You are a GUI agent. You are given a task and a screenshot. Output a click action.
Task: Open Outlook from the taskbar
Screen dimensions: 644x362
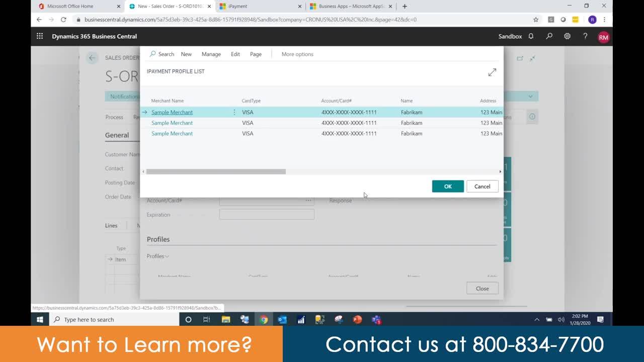tap(282, 319)
